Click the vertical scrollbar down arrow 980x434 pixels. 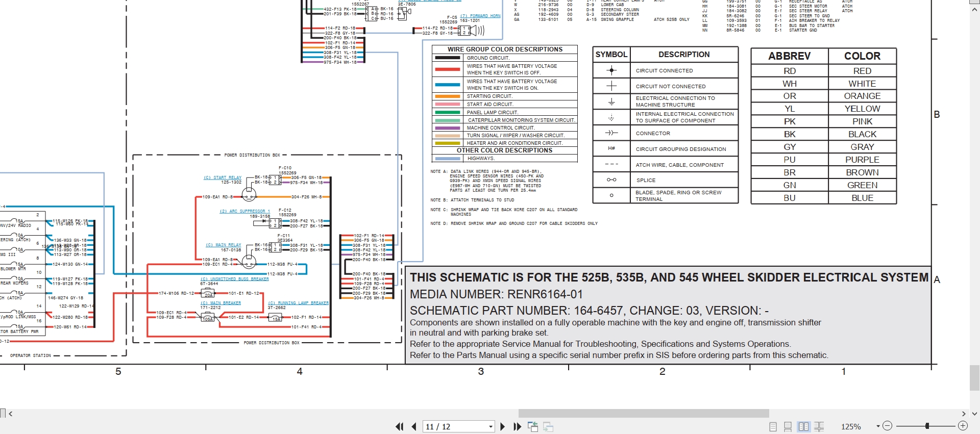click(975, 414)
